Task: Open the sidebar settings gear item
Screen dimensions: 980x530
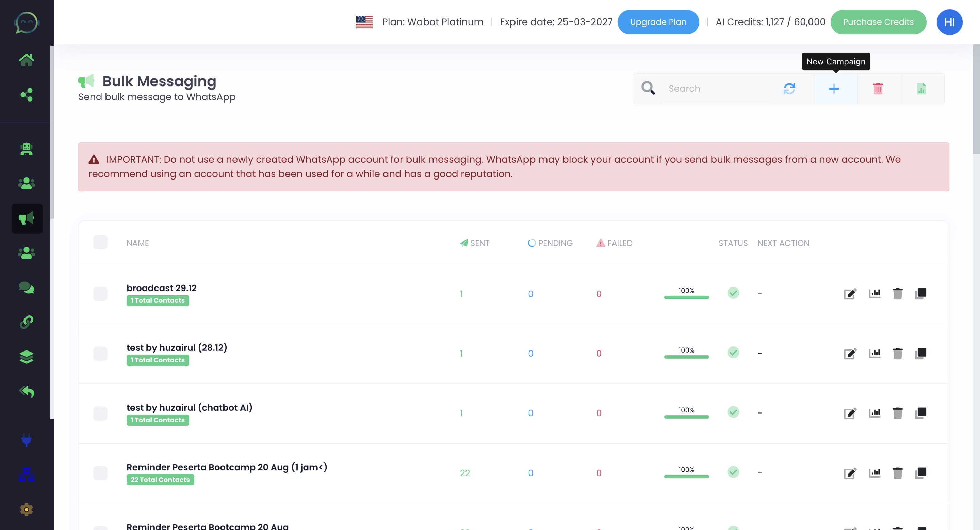Action: (27, 510)
